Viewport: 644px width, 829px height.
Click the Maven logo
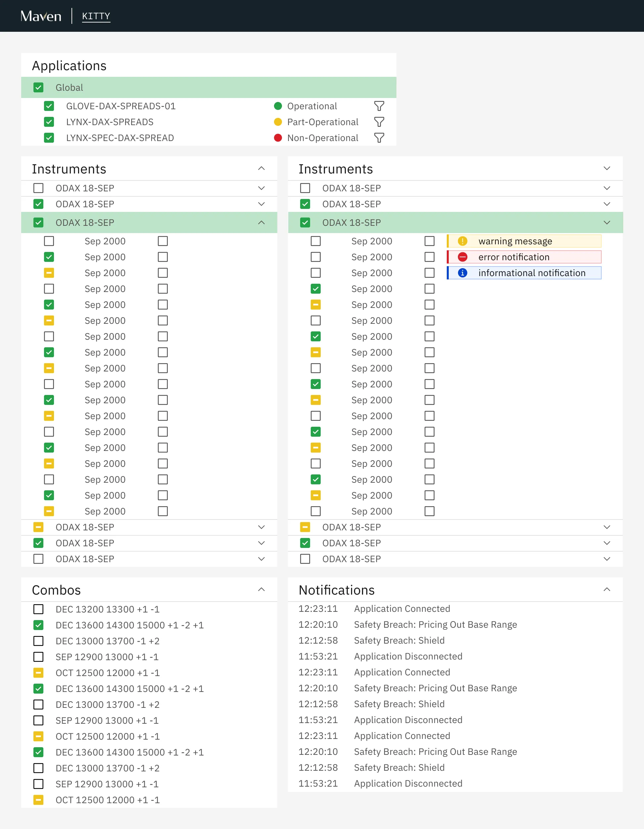click(41, 16)
